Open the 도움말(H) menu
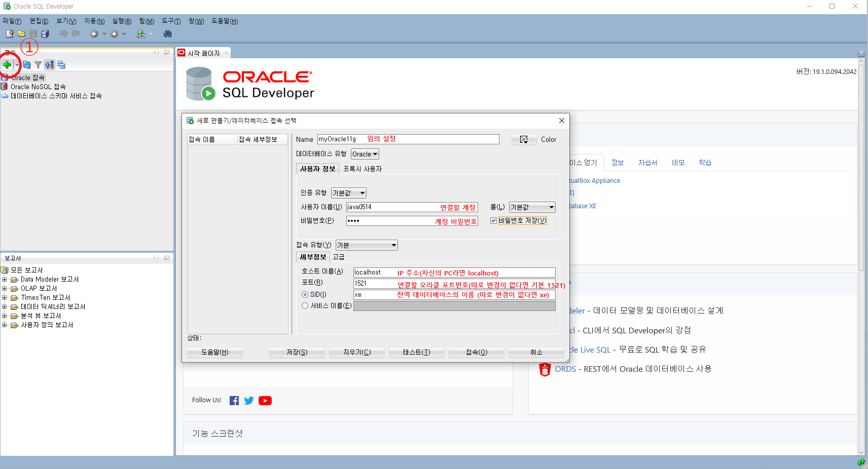868x469 pixels. [225, 21]
